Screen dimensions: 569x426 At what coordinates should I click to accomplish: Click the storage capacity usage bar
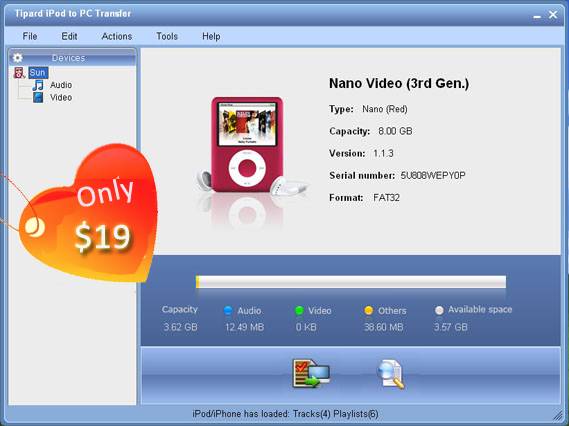tap(351, 282)
